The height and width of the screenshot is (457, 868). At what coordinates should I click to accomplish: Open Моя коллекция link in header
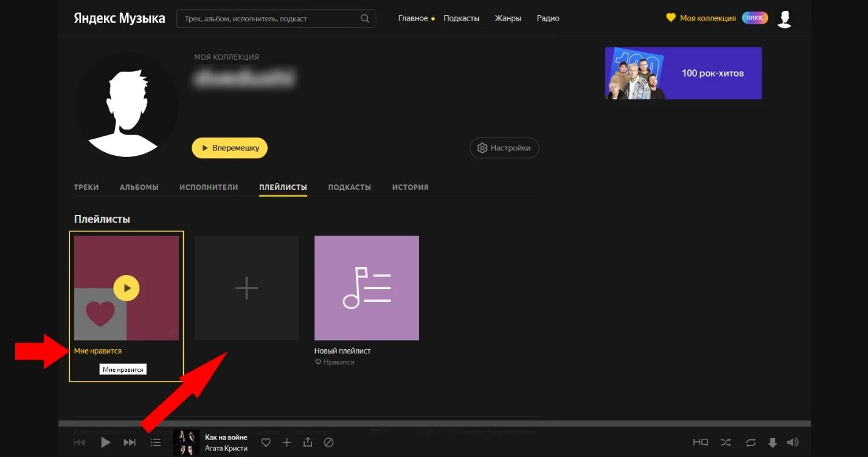701,18
